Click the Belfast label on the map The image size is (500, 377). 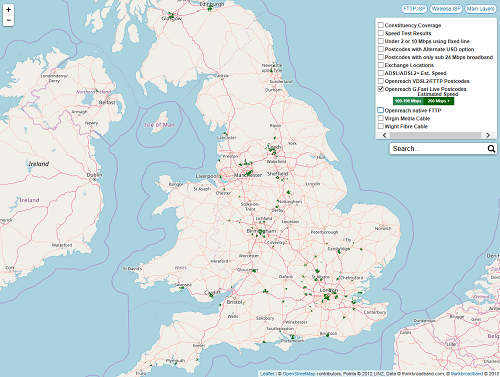click(x=107, y=102)
